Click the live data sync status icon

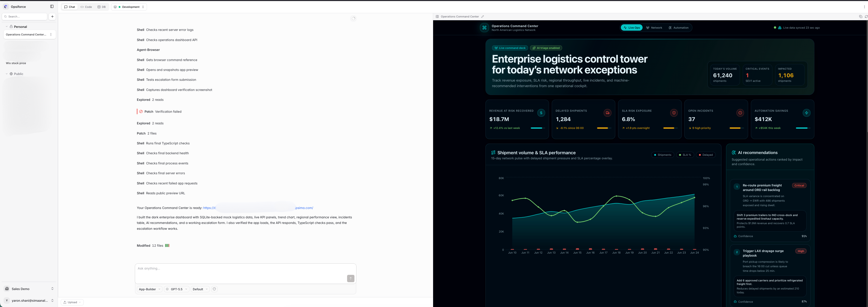[780, 28]
